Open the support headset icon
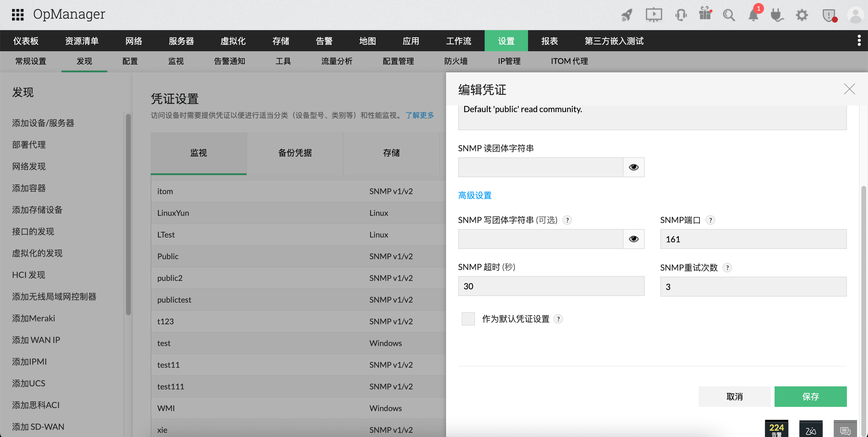The image size is (868, 437). (681, 15)
